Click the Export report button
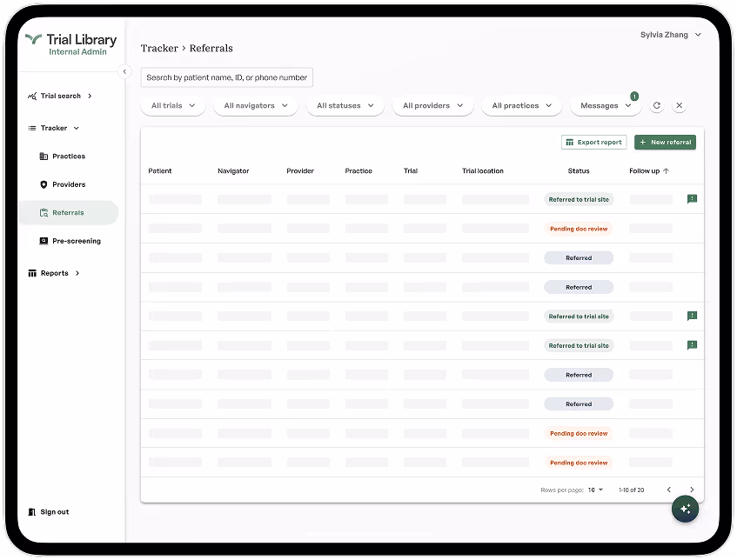 pos(593,142)
